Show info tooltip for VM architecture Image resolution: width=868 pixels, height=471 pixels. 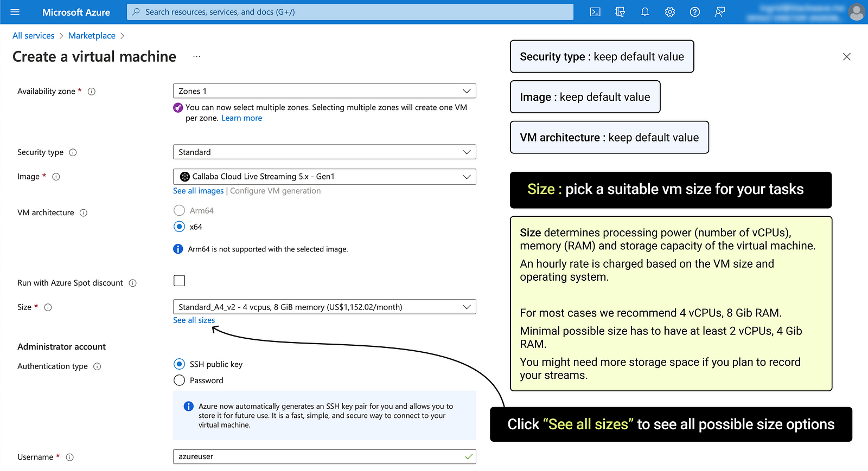point(84,213)
